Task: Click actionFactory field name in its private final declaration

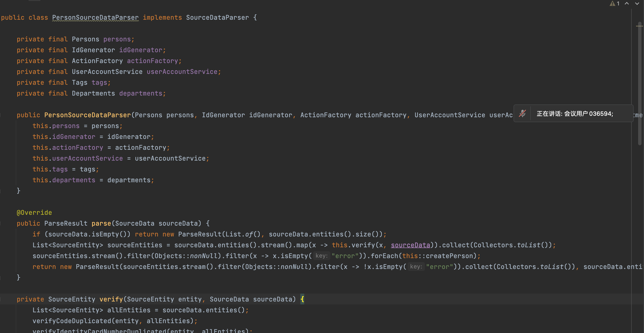Action: point(152,61)
